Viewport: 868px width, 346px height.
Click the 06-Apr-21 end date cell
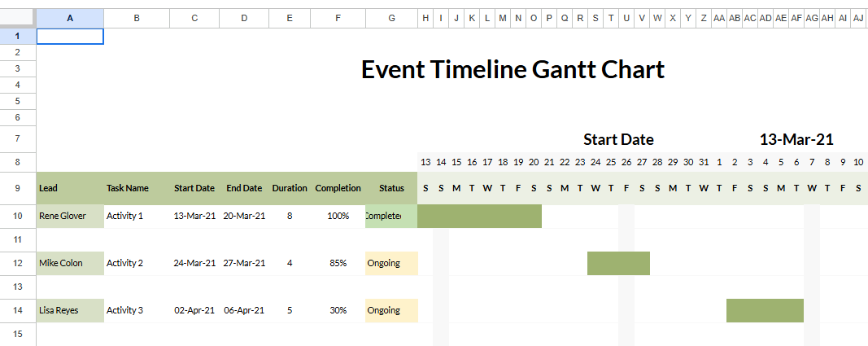pyautogui.click(x=244, y=310)
